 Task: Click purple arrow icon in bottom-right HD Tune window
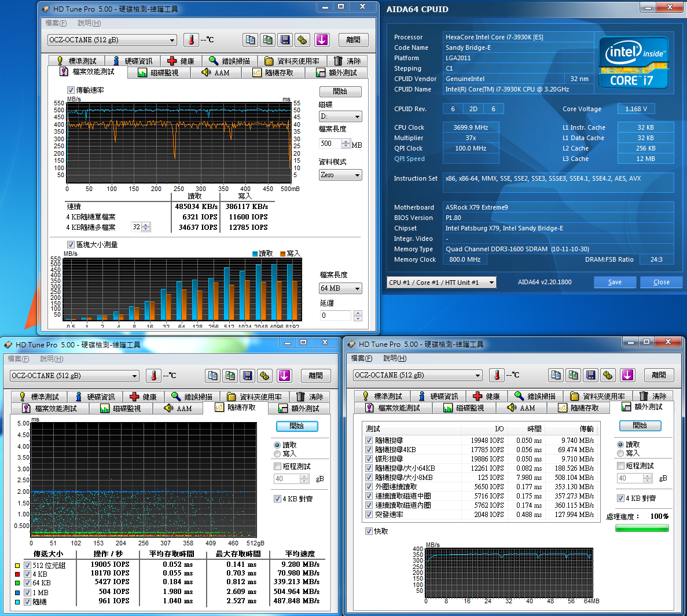[x=627, y=375]
